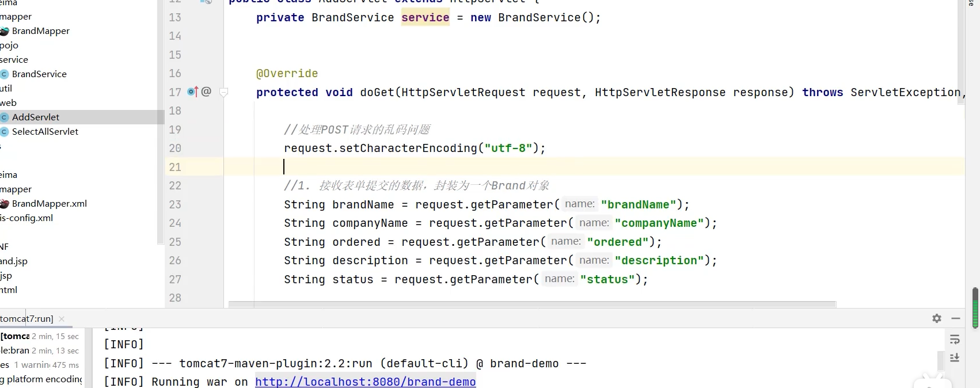
Task: Click line number 13 in the gutter
Action: pyautogui.click(x=175, y=17)
